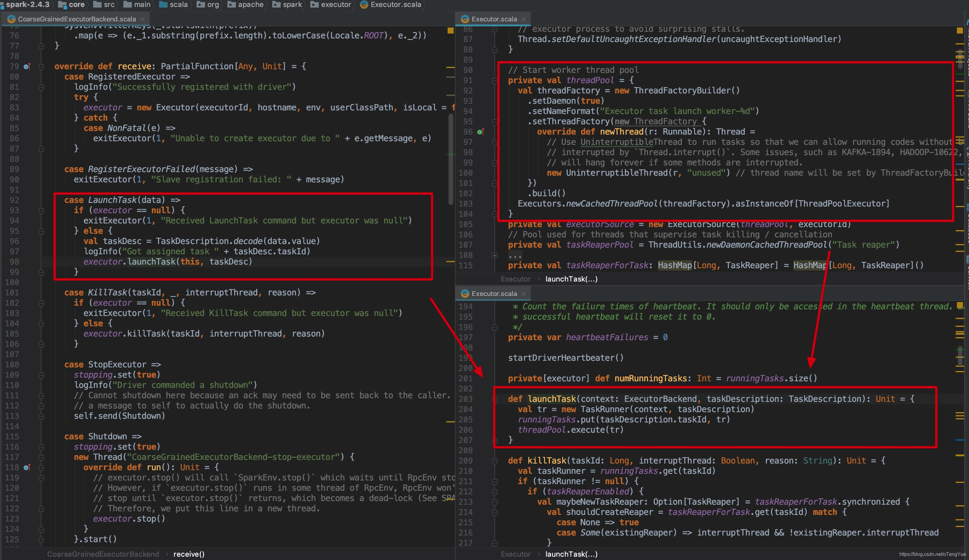Toggle the fold marker at line 102
Viewport: 969px width, 560px height.
[x=41, y=303]
